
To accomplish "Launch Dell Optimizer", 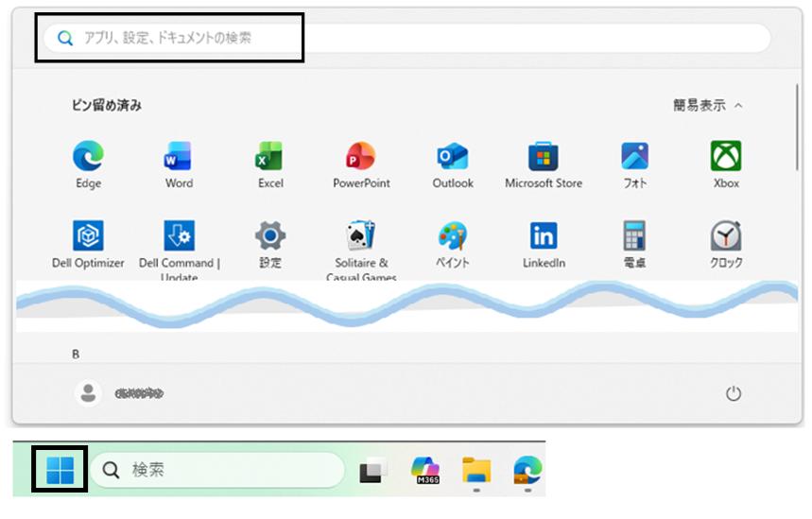I will pos(88,245).
